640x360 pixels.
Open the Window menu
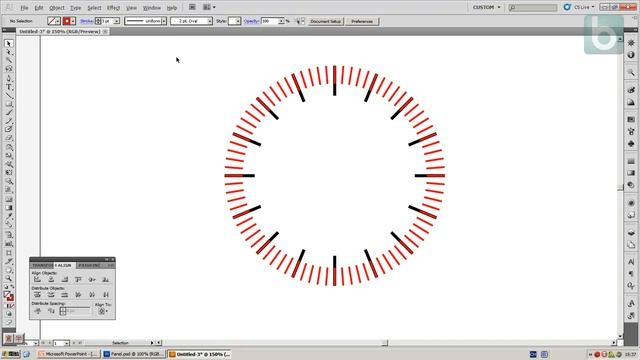click(151, 8)
